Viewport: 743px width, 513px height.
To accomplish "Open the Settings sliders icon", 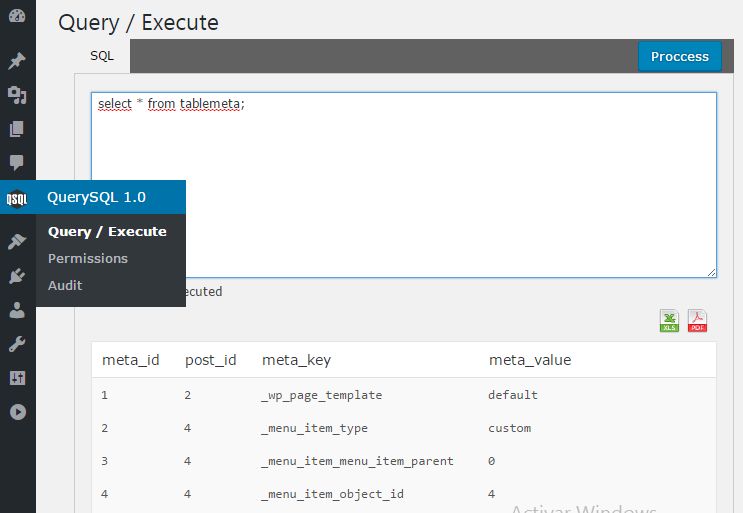I will coord(17,378).
